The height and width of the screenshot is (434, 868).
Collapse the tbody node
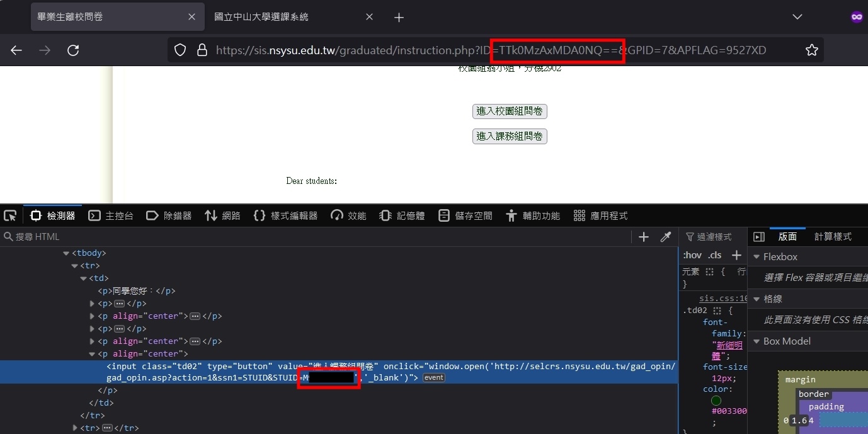coord(66,253)
